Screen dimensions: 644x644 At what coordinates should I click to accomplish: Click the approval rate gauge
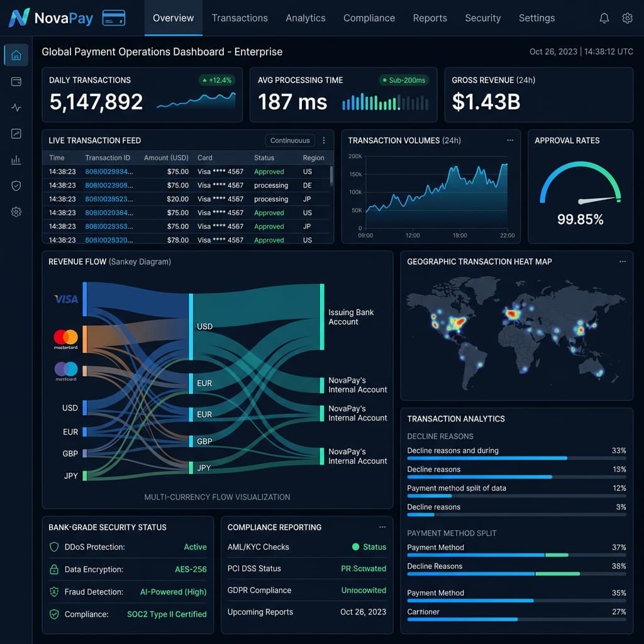click(x=580, y=184)
